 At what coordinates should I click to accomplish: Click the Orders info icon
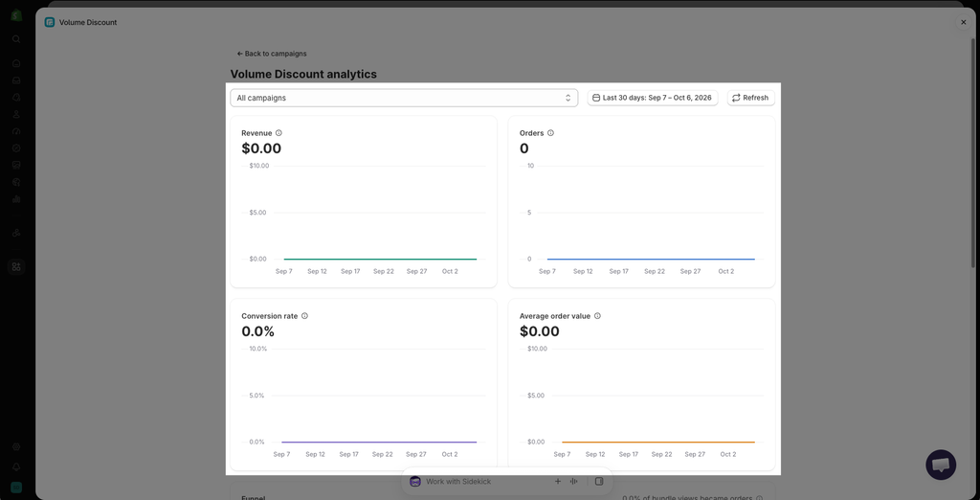point(550,133)
